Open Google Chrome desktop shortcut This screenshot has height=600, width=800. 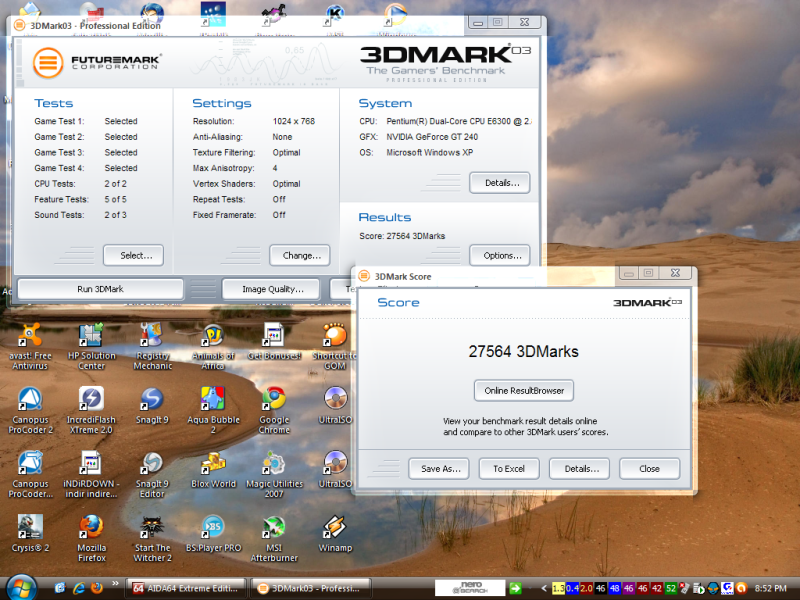pyautogui.click(x=274, y=411)
